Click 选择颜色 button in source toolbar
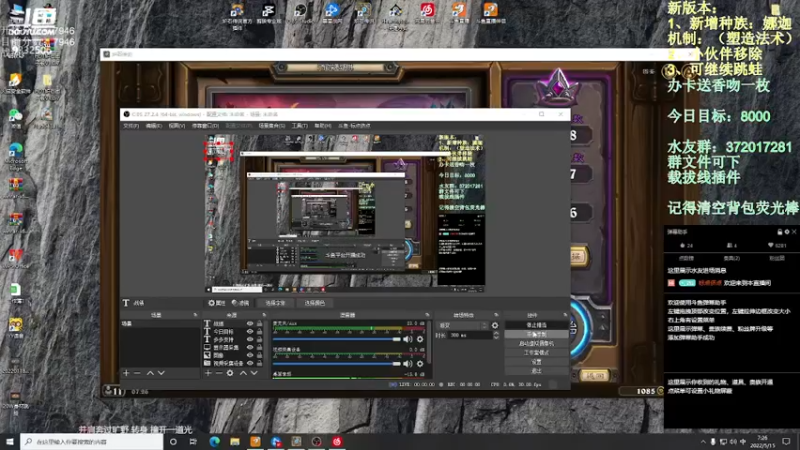 [314, 303]
